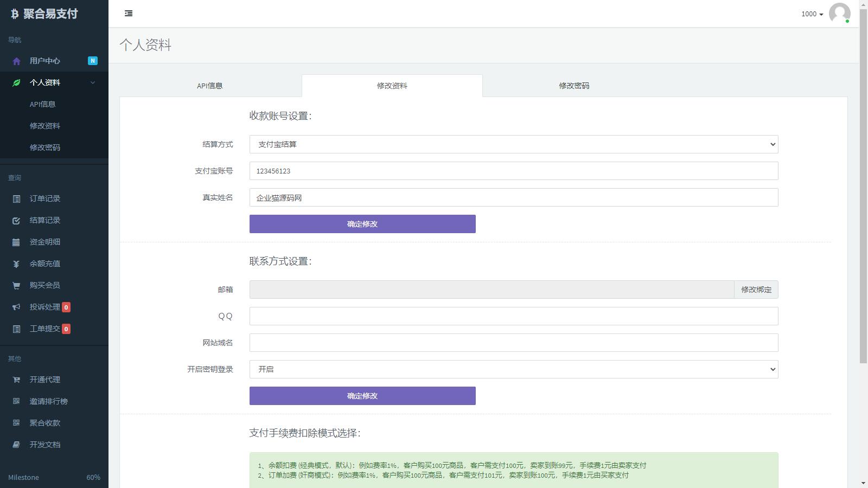The image size is (868, 488).
Task: Click the QQ input field
Action: [x=513, y=316]
